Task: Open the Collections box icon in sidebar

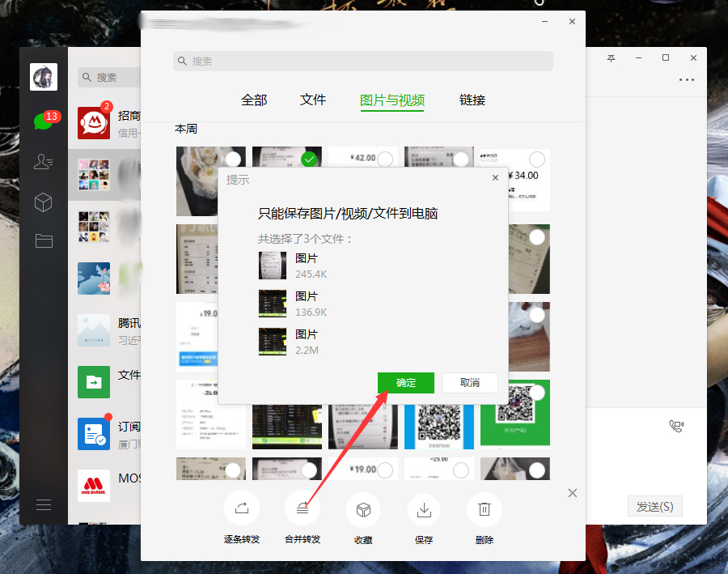Action: [44, 202]
